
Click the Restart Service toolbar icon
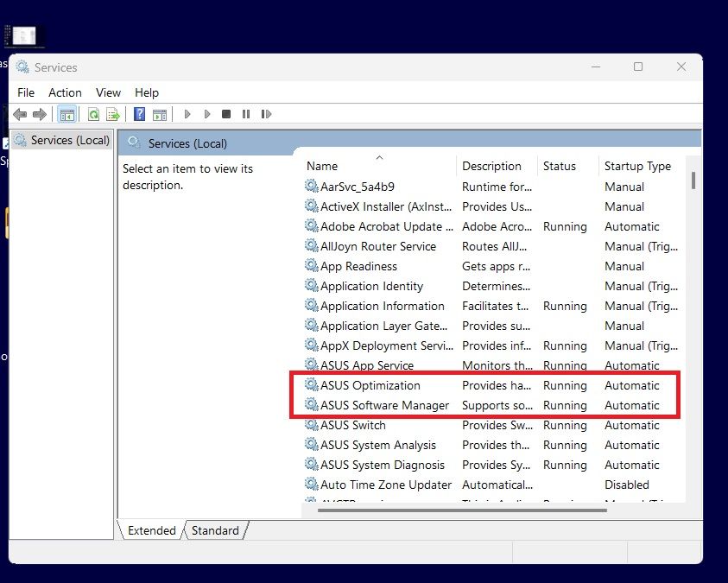point(264,113)
